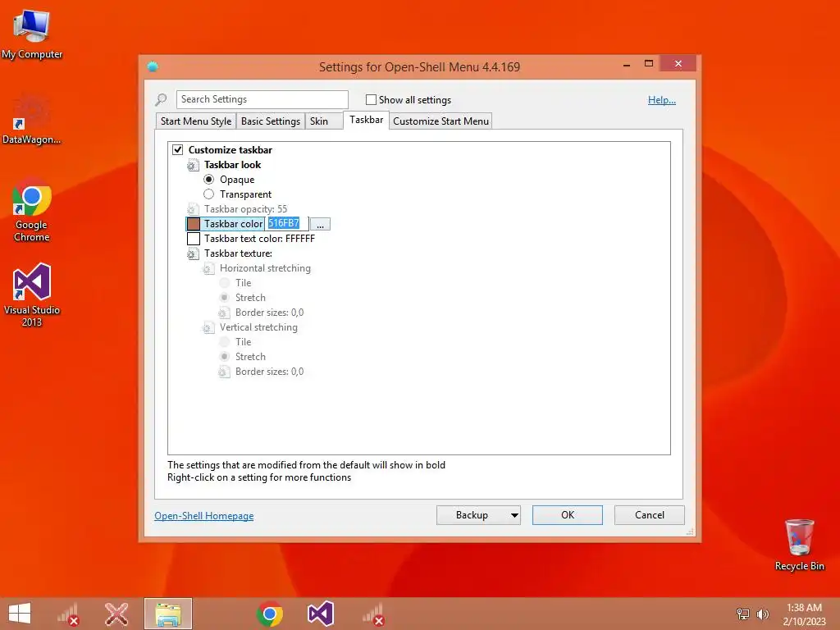
Task: Select the Taskbar text color: FFFFFF row
Action: 259,239
